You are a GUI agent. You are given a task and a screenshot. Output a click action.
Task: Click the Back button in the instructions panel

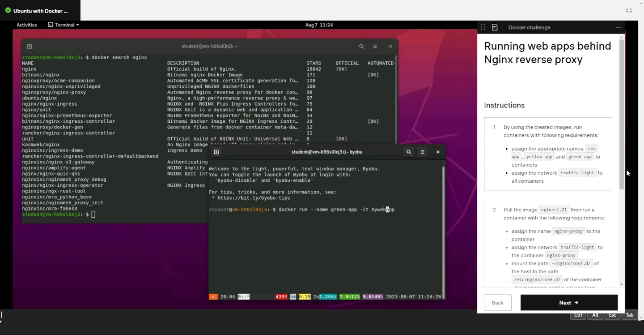coord(497,302)
